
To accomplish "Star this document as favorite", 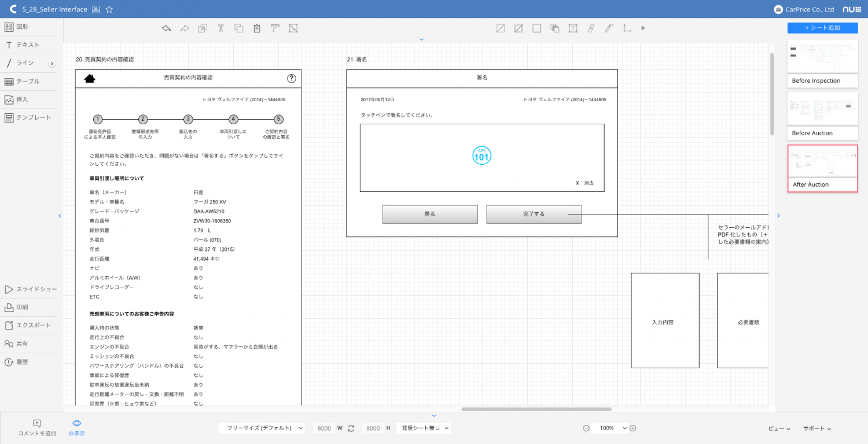I will click(x=109, y=9).
